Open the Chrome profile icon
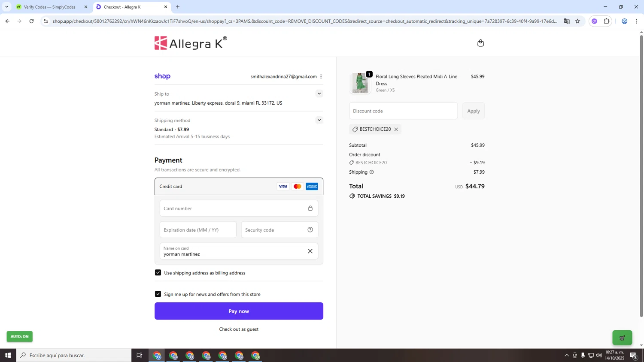644x362 pixels. [624, 21]
